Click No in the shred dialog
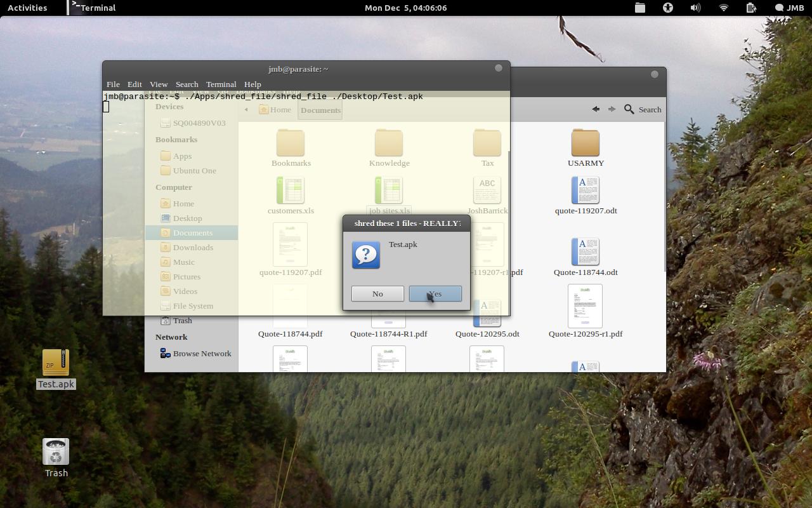 point(377,293)
